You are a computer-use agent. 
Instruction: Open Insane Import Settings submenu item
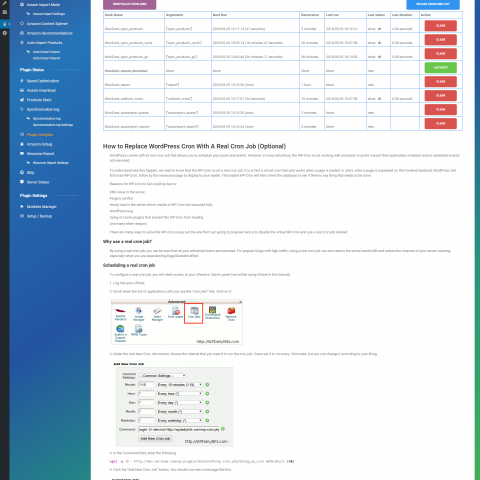coord(49,14)
